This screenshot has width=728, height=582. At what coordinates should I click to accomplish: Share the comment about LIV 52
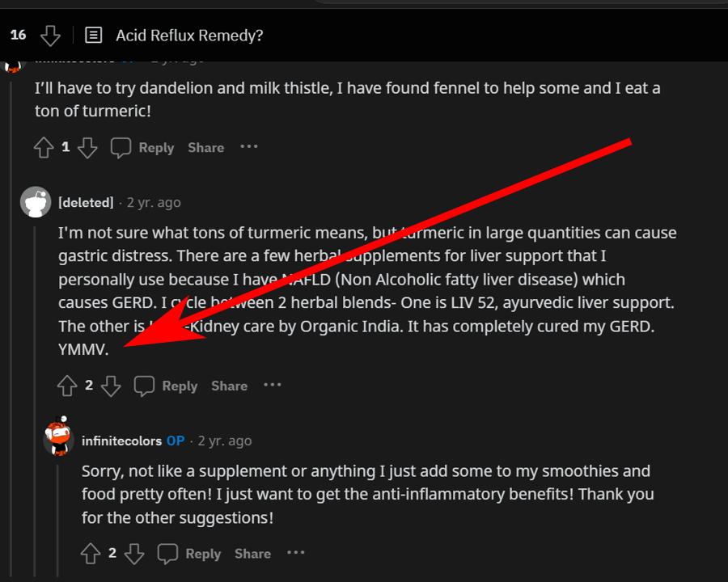pyautogui.click(x=229, y=386)
